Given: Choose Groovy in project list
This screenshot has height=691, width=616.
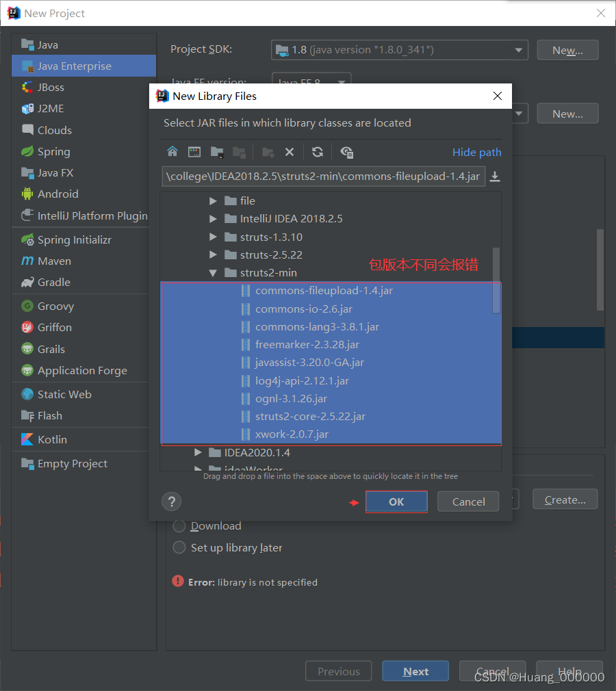Looking at the screenshot, I should tap(81, 306).
